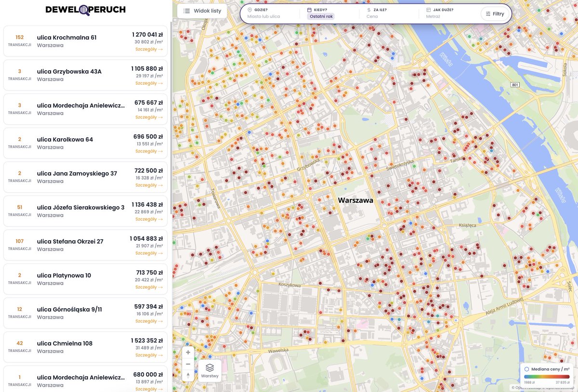Click the 1 270 041 zł price
The image size is (578, 392).
[x=147, y=35]
